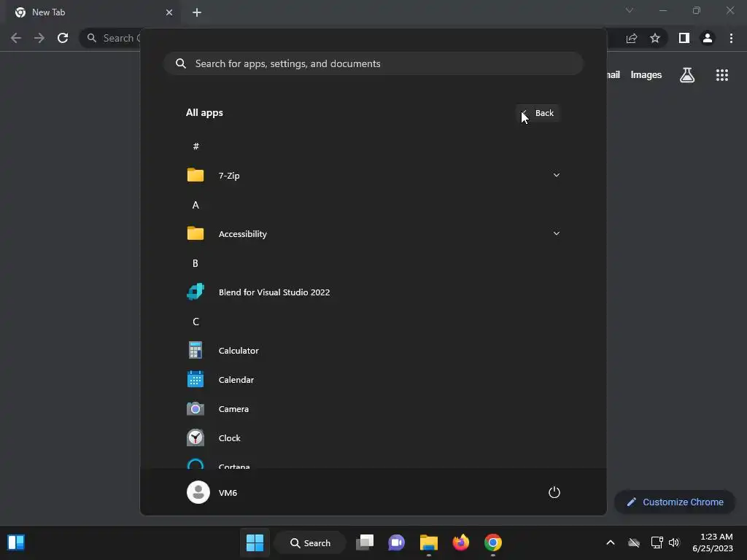Click the OneDrive cloud tray icon
Screen dimensions: 747x560
(634, 542)
